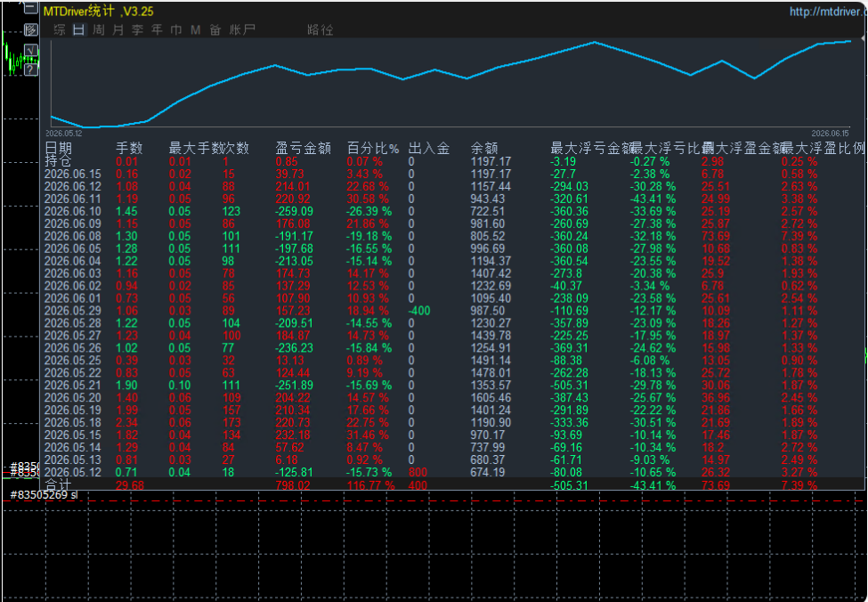Screen dimensions: 868x602
Task: Click loss value -259.09
Action: pyautogui.click(x=294, y=212)
